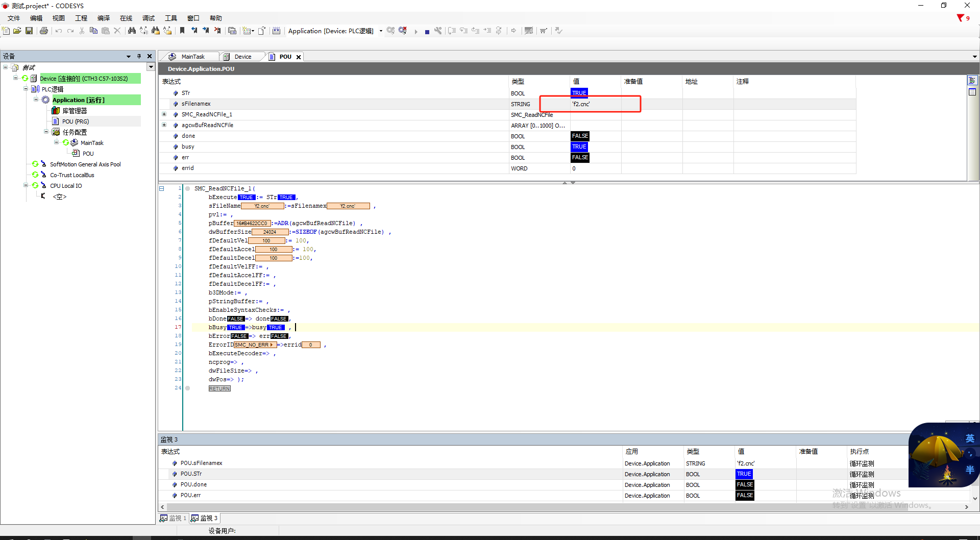980x540 pixels.
Task: Collapse the CPU Local IO node
Action: (x=26, y=185)
